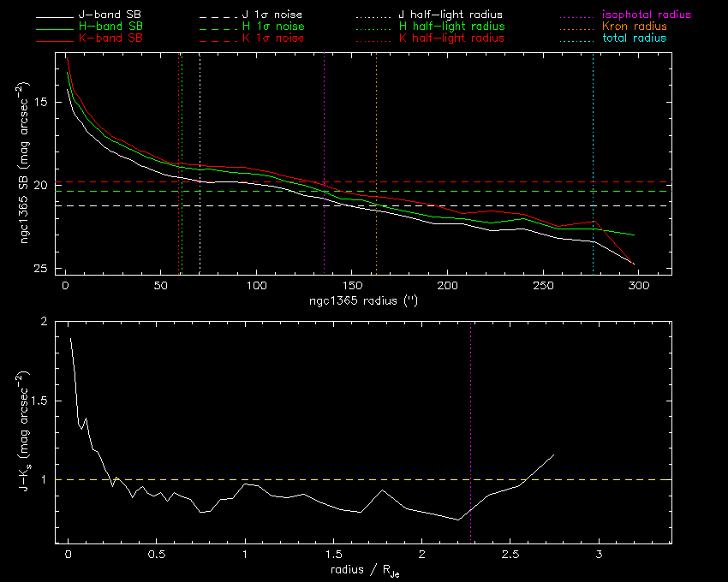Click the red K-band SB legend label

(x=110, y=39)
